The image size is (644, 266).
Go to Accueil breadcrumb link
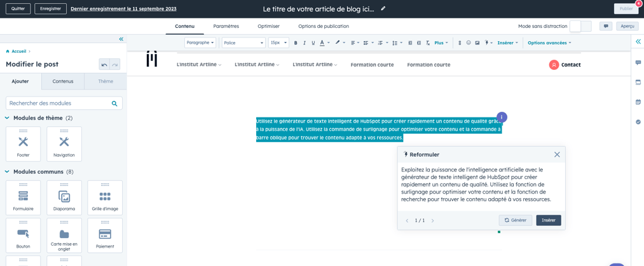click(19, 51)
